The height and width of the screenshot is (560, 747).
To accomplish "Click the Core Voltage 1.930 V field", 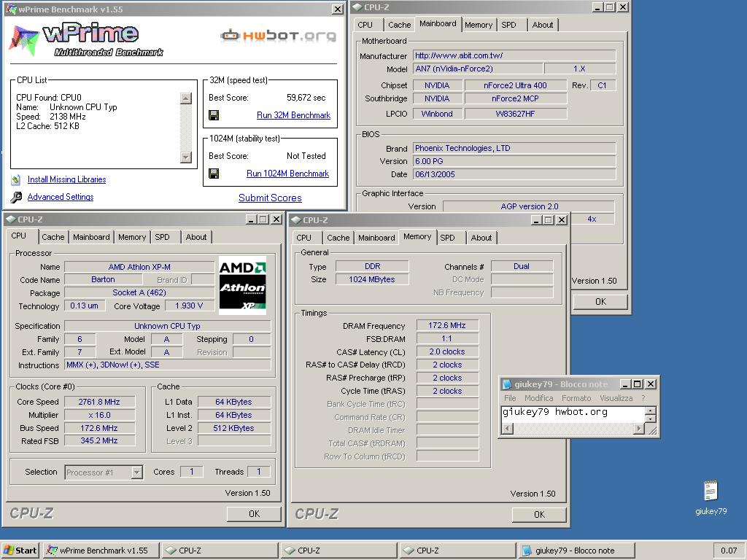I will click(x=189, y=306).
